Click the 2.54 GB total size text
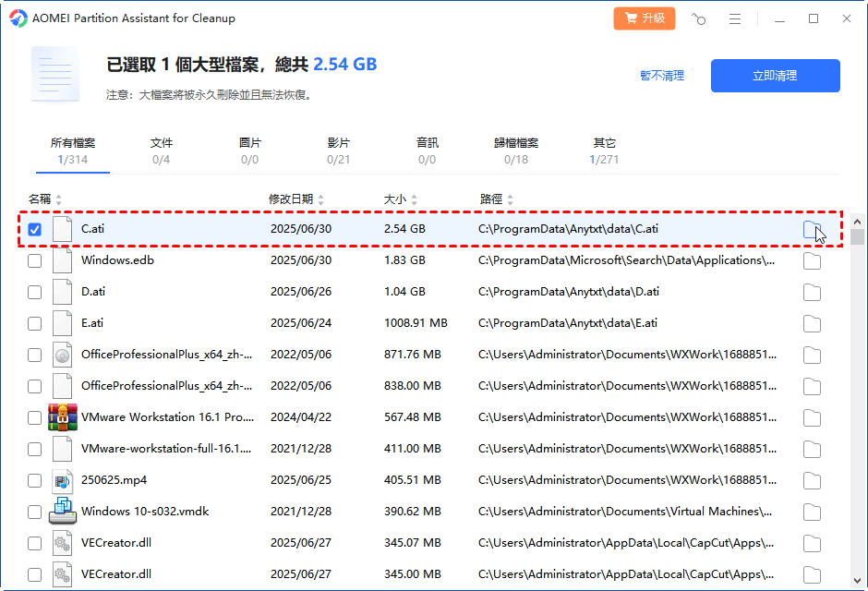The width and height of the screenshot is (868, 591). [344, 65]
